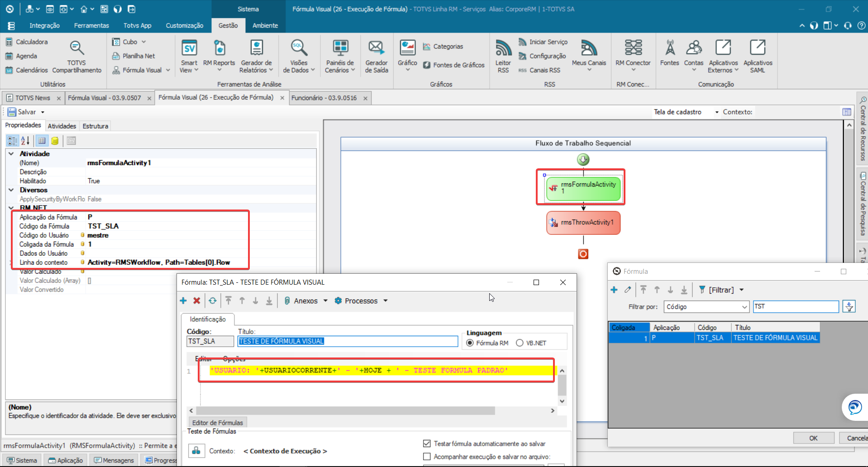Screen dimensions: 868x467
Task: Click Iniciar Serviço in RSS group
Action: (x=543, y=42)
